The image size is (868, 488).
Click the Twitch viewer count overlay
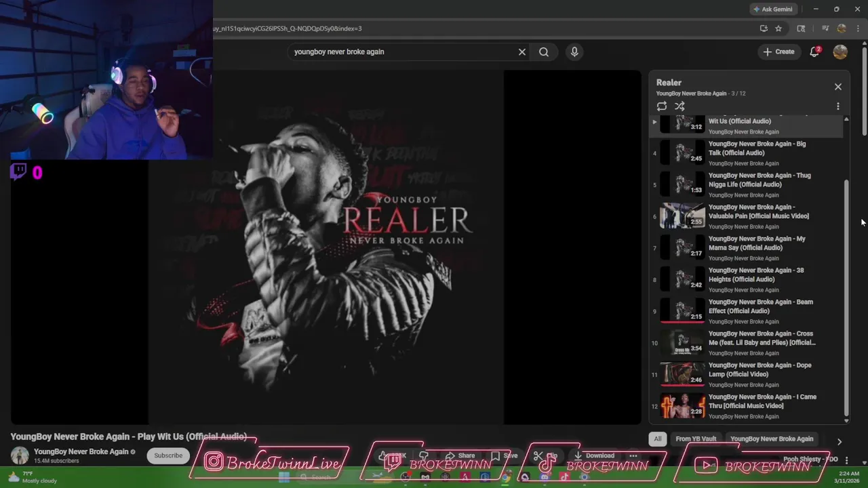pyautogui.click(x=26, y=173)
